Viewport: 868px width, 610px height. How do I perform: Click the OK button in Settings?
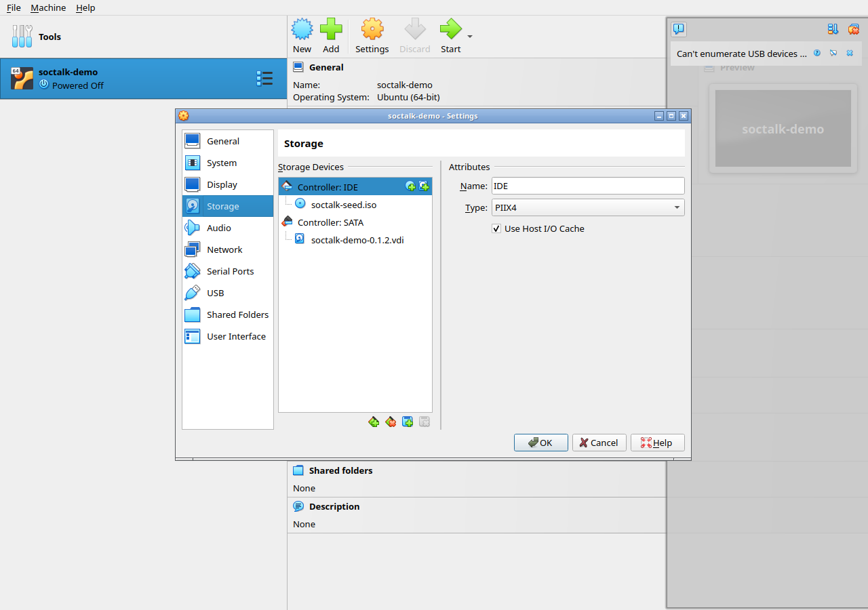tap(541, 443)
